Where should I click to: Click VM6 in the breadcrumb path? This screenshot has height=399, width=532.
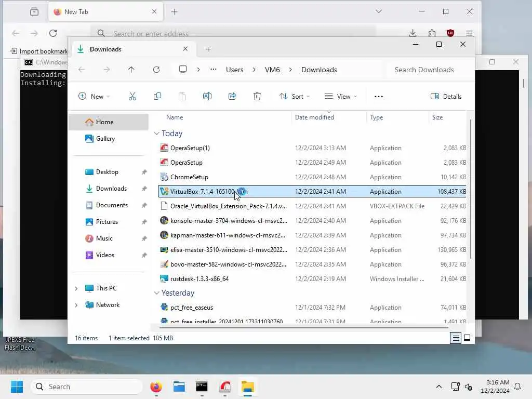pos(272,70)
